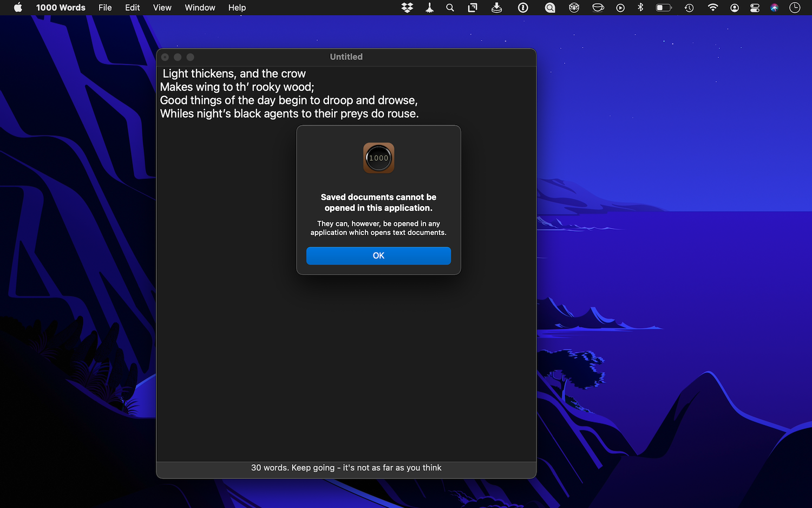
Task: Click the 1000 Words app icon in dialog
Action: [x=378, y=158]
